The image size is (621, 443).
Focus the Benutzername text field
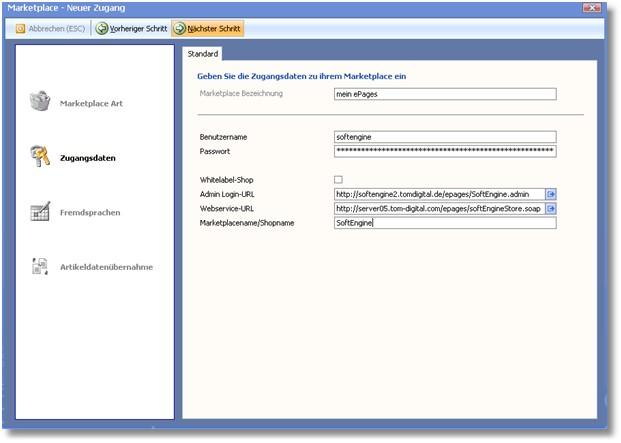444,137
